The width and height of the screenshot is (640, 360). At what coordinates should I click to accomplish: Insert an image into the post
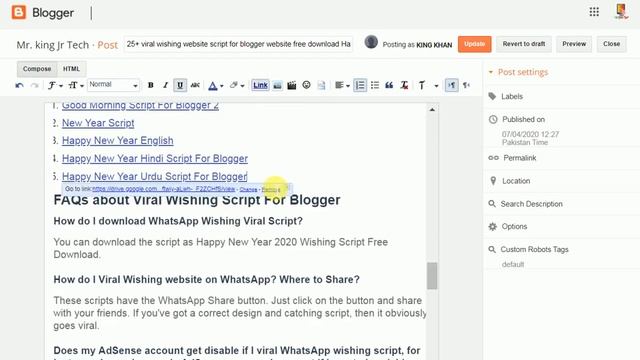point(277,85)
